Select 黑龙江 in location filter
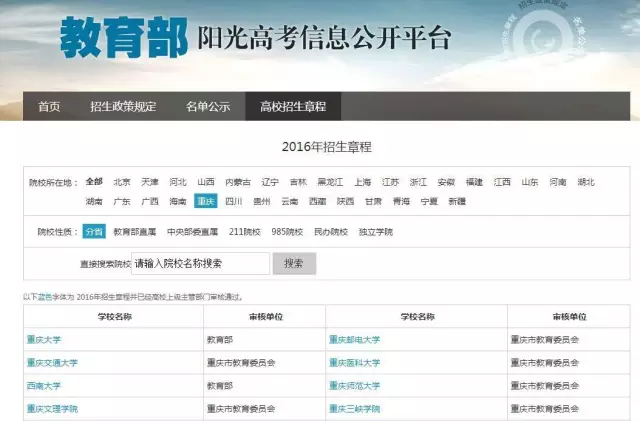 click(x=330, y=182)
